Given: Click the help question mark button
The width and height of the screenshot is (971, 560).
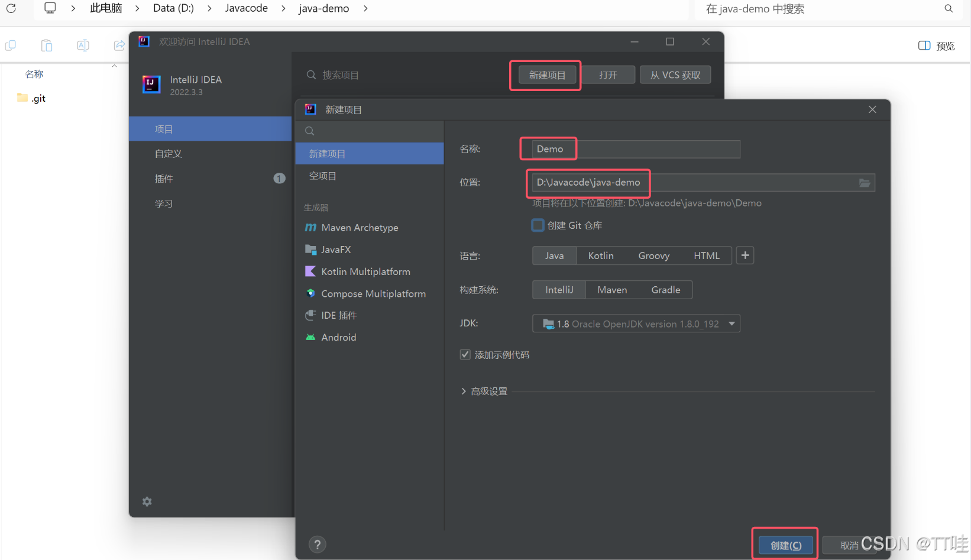Looking at the screenshot, I should point(318,545).
